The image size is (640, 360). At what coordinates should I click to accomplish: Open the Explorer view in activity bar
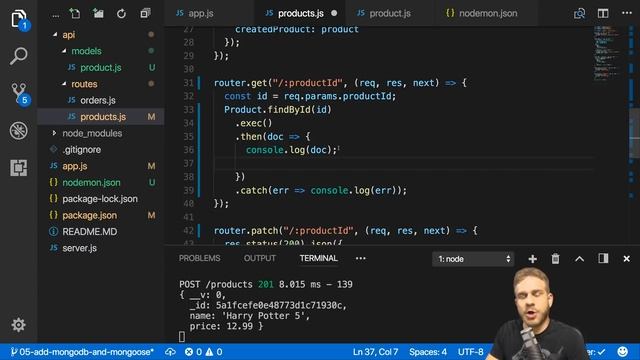[19, 19]
